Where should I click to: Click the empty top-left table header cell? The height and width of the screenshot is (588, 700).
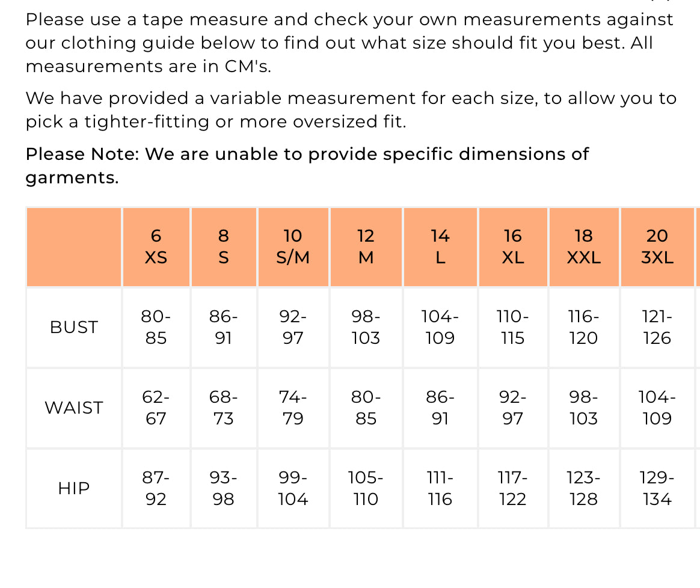pyautogui.click(x=73, y=247)
